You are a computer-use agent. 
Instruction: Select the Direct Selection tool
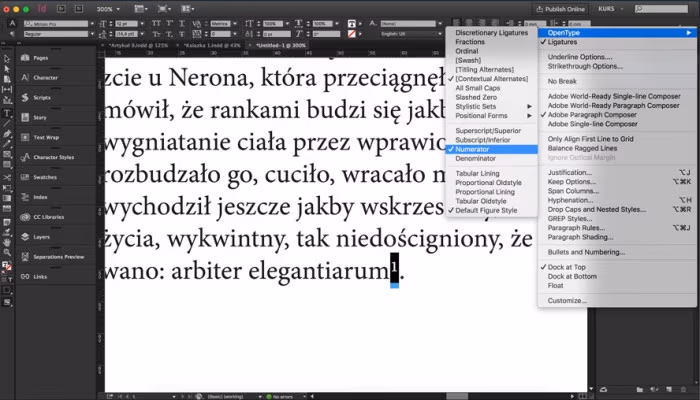click(7, 69)
